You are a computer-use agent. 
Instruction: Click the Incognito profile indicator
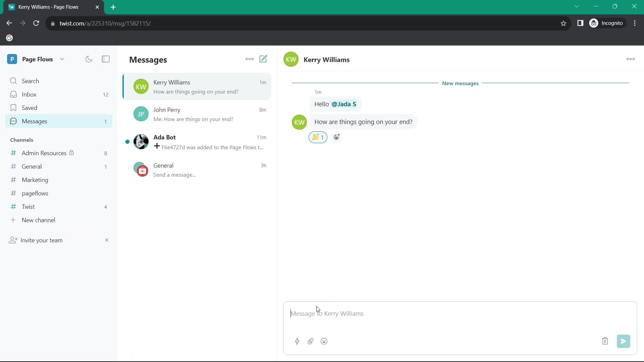click(x=607, y=23)
